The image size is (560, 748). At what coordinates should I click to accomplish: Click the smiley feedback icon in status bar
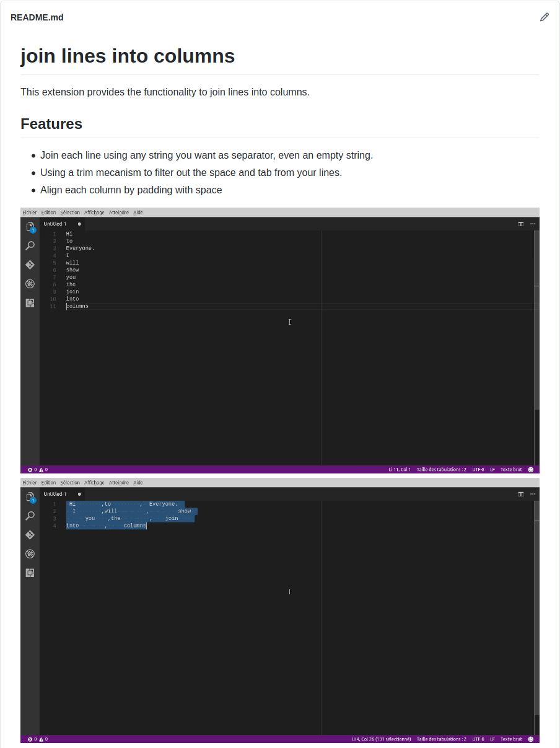(531, 469)
